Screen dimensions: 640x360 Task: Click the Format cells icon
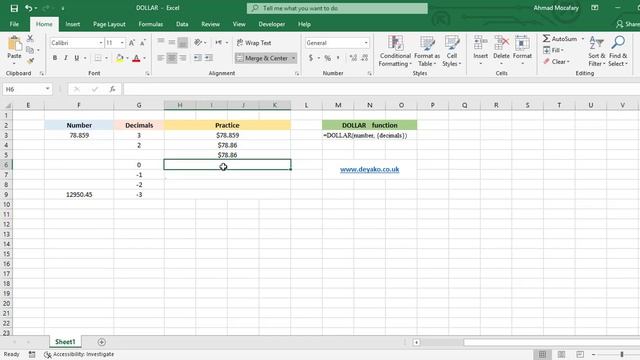[x=522, y=43]
